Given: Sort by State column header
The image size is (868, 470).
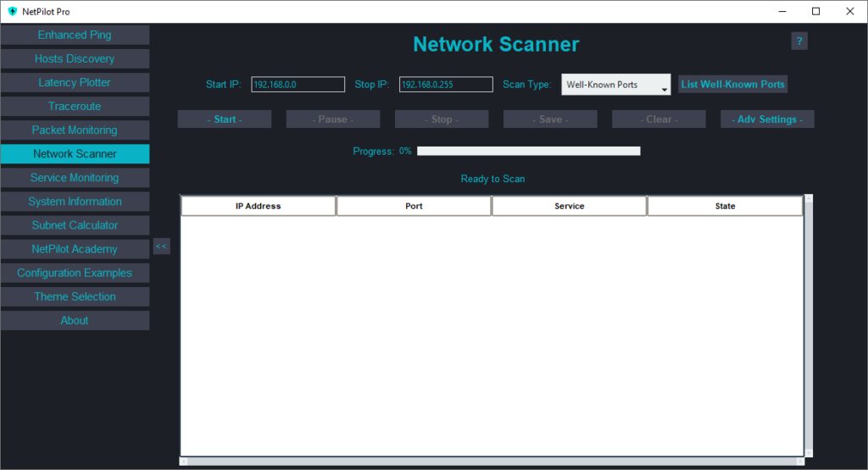Looking at the screenshot, I should (725, 206).
